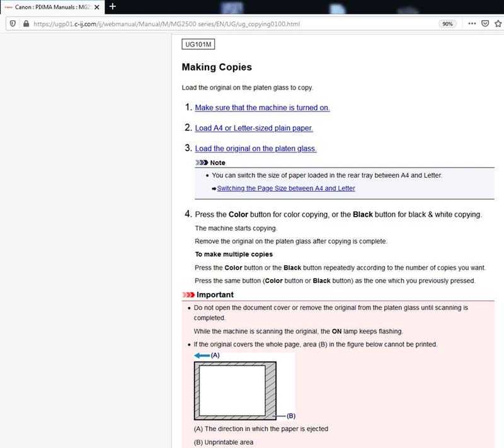Image resolution: width=504 pixels, height=448 pixels.
Task: Open 'Load A4 or Letter-sized plain paper' link
Action: 253,128
